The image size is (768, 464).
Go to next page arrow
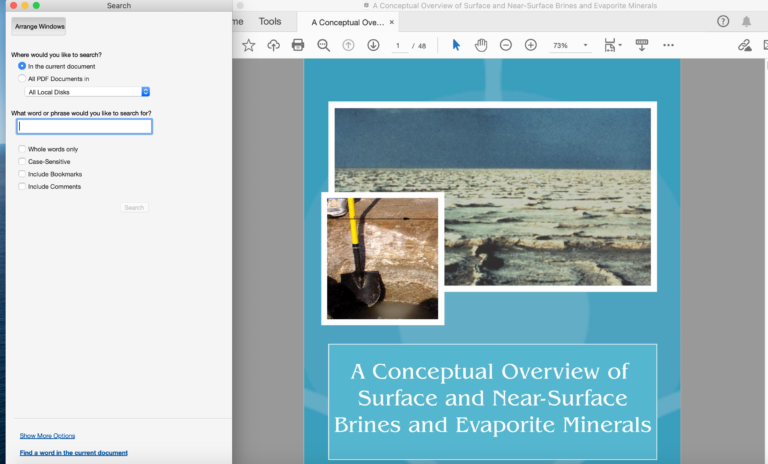click(373, 45)
